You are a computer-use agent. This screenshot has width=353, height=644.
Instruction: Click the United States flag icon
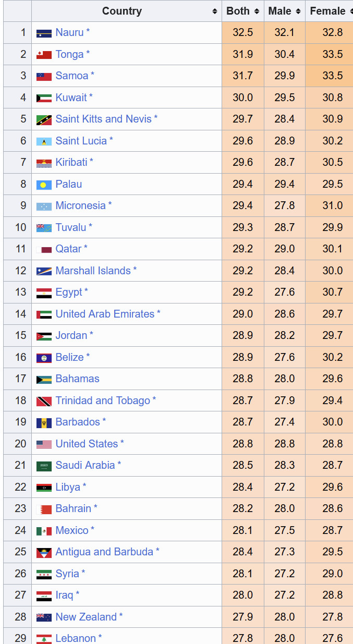click(44, 444)
